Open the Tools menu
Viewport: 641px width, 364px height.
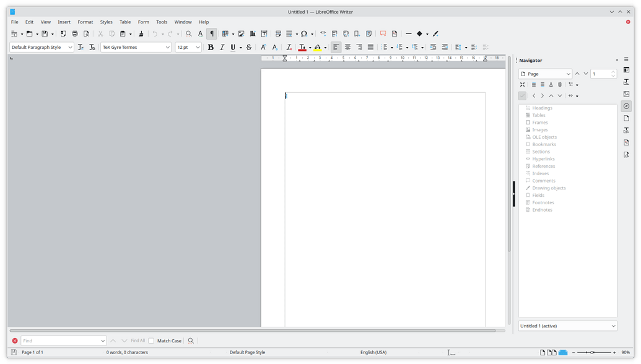(162, 22)
